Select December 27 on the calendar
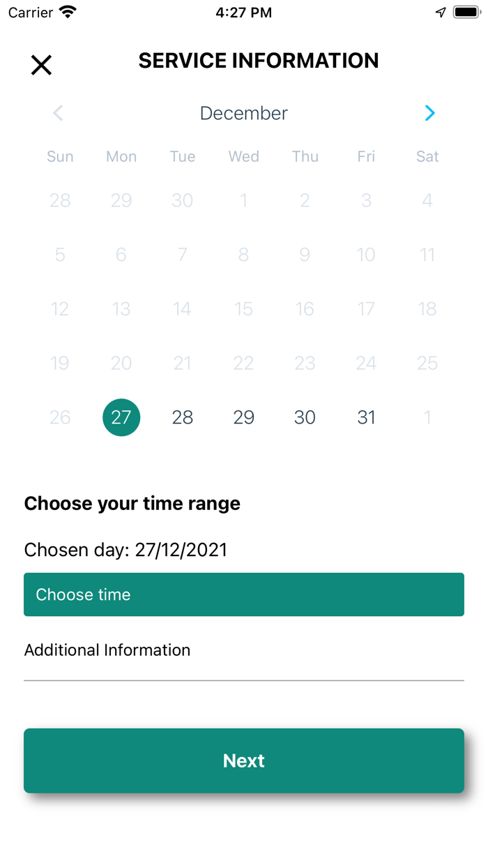 (x=121, y=417)
